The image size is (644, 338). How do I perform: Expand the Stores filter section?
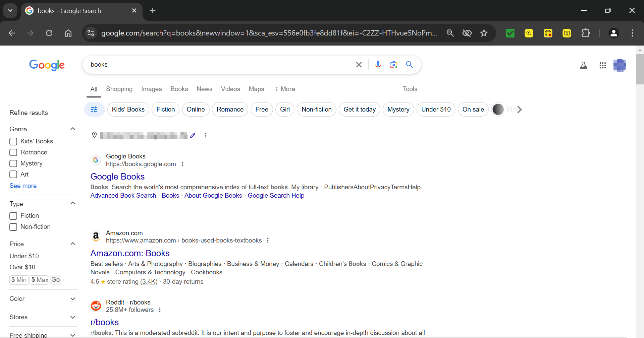point(73,317)
